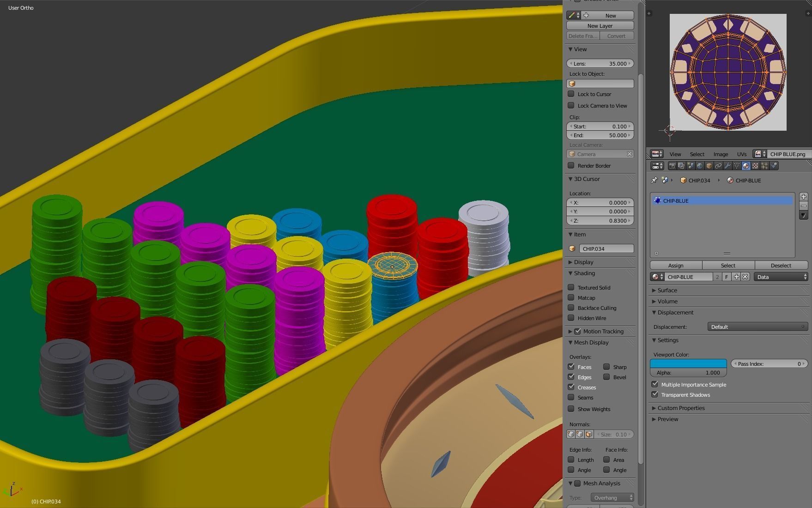812x508 pixels.
Task: Open the Mesh Data properties tab (triangle icon)
Action: point(737,166)
